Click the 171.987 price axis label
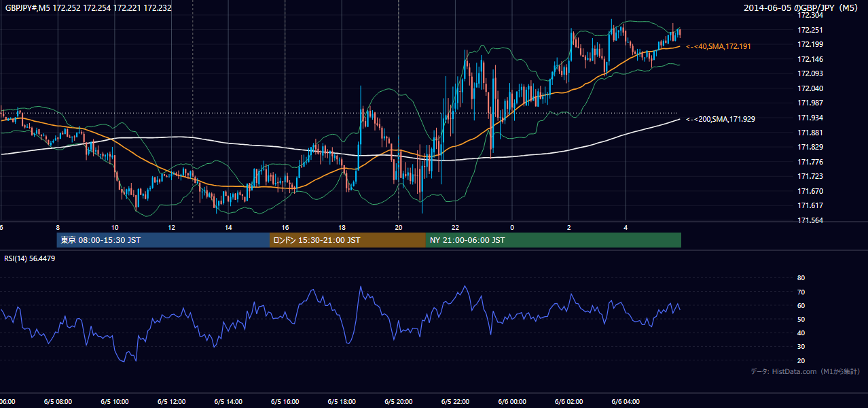This screenshot has width=868, height=408. (810, 103)
